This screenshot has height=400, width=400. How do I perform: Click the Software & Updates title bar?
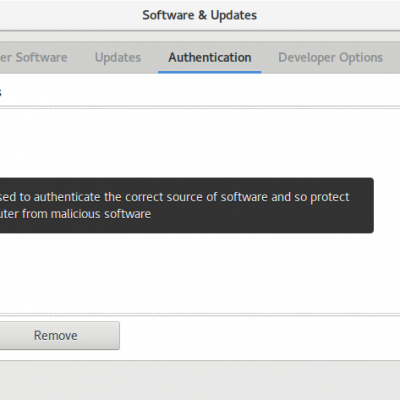200,15
